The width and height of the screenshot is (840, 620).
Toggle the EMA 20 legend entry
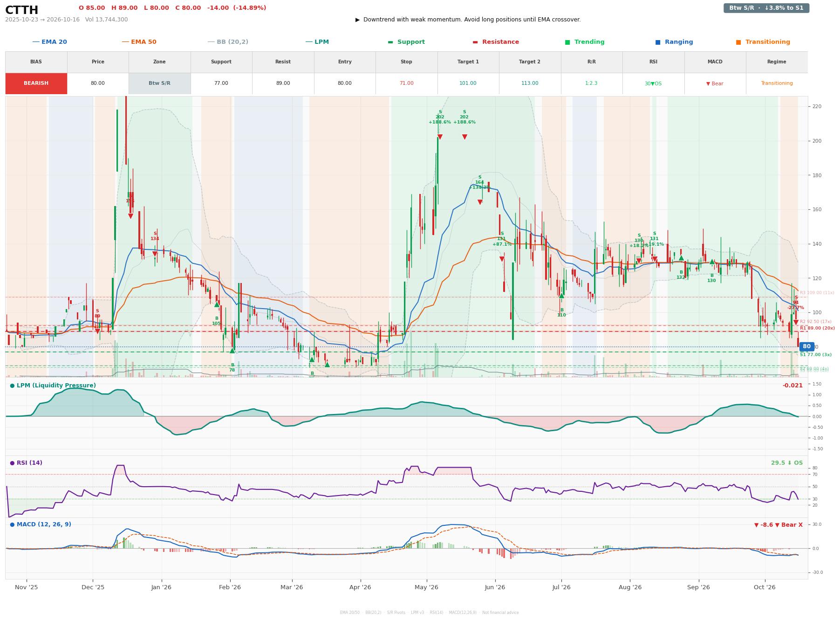pos(49,42)
